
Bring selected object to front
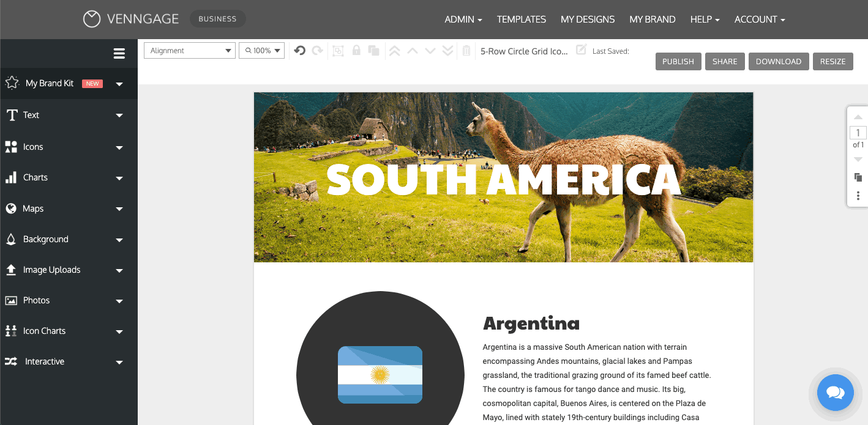click(395, 51)
